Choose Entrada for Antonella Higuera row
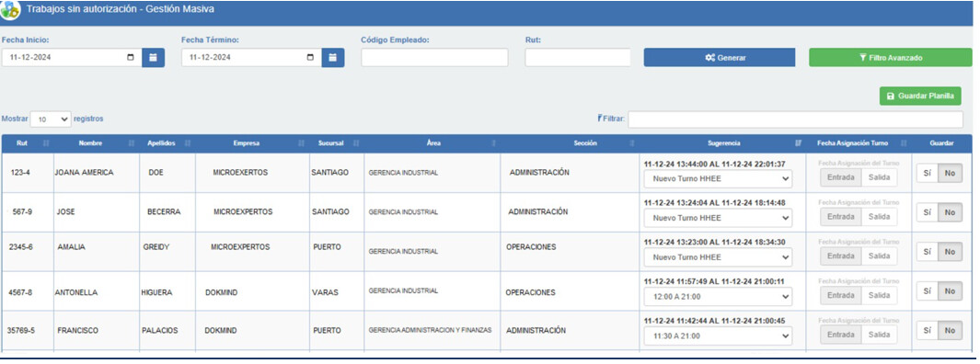This screenshot has width=980, height=364. pyautogui.click(x=841, y=295)
